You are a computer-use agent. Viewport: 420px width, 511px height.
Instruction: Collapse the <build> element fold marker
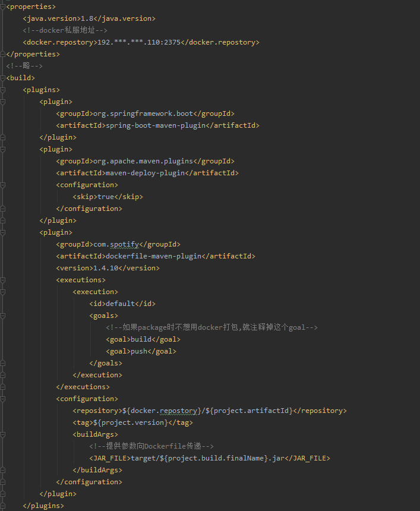click(x=2, y=78)
